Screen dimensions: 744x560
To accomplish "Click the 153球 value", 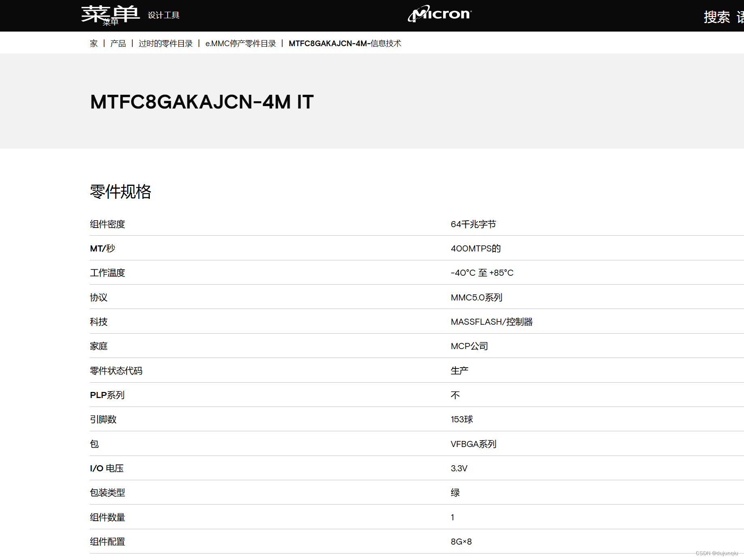I will 462,419.
